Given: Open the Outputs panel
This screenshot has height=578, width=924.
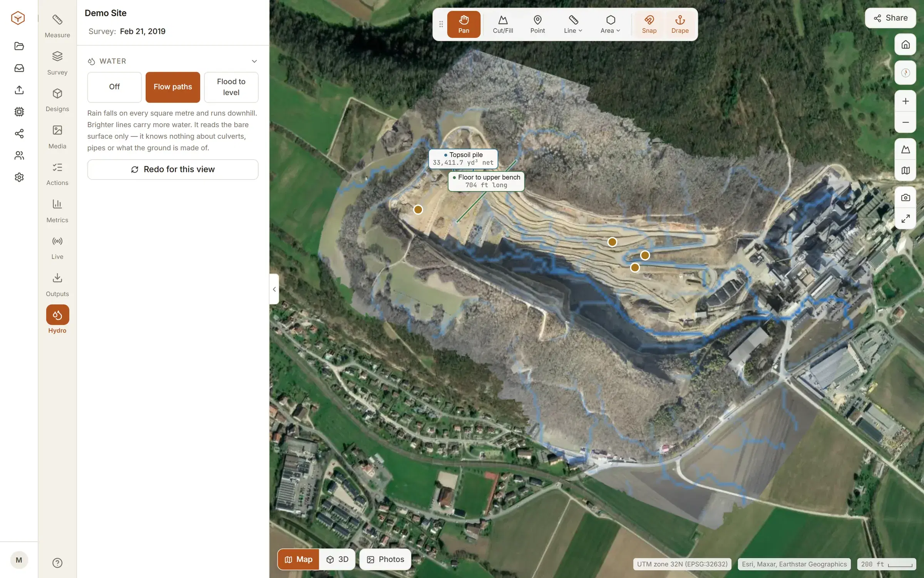Looking at the screenshot, I should point(57,285).
